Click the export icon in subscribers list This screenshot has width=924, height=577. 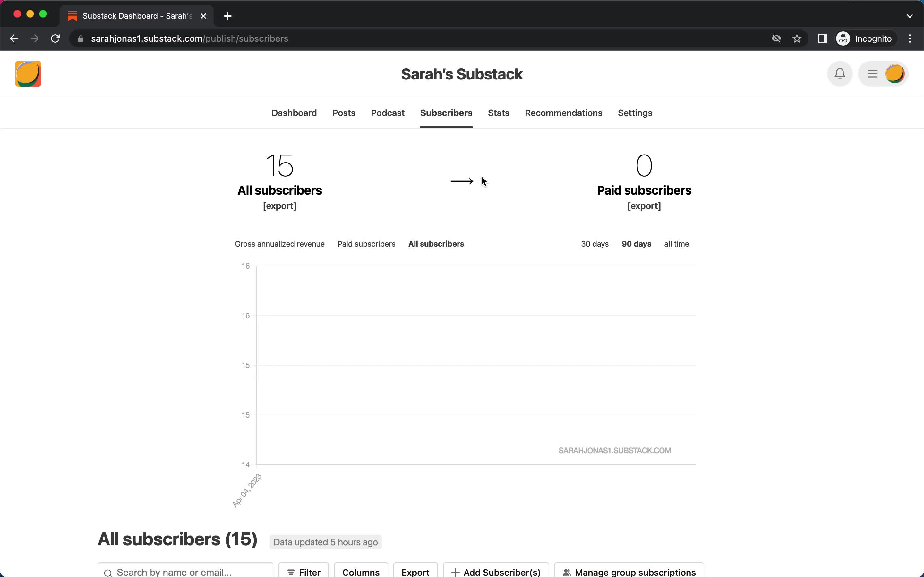point(415,572)
